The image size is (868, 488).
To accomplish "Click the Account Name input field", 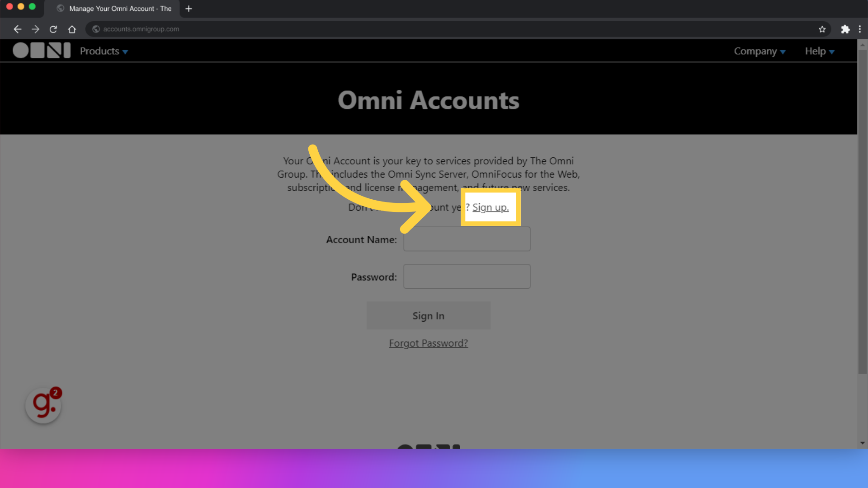I will [467, 239].
